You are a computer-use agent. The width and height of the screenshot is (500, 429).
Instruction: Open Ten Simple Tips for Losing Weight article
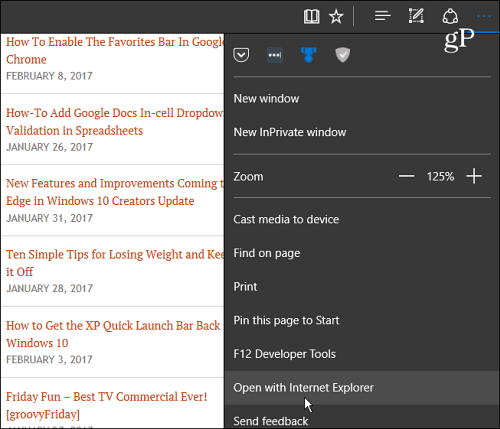pos(115,263)
